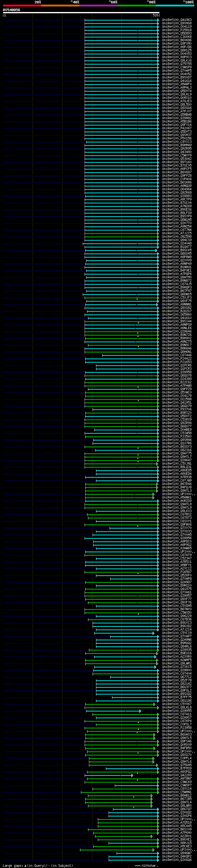The width and height of the screenshot is (197, 868).
Task: Select the UniRef100_Q0MX10 label
Action: 177,97
